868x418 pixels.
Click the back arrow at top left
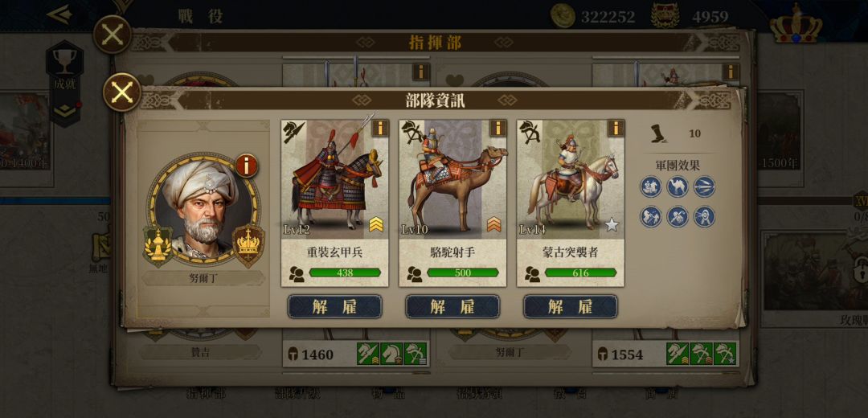59,14
